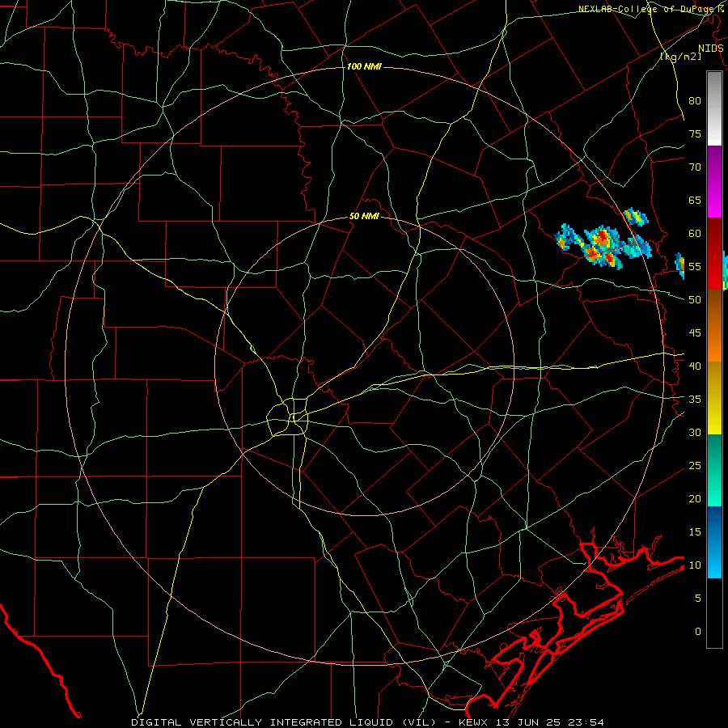Screen dimensions: 728x728
Task: Click the largest VIL storm cell cluster
Action: [603, 247]
